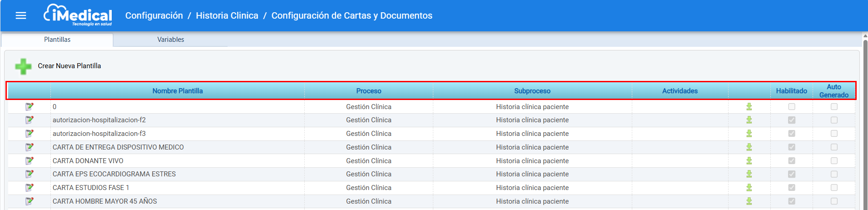Check Auto Generado for template 0

point(834,107)
